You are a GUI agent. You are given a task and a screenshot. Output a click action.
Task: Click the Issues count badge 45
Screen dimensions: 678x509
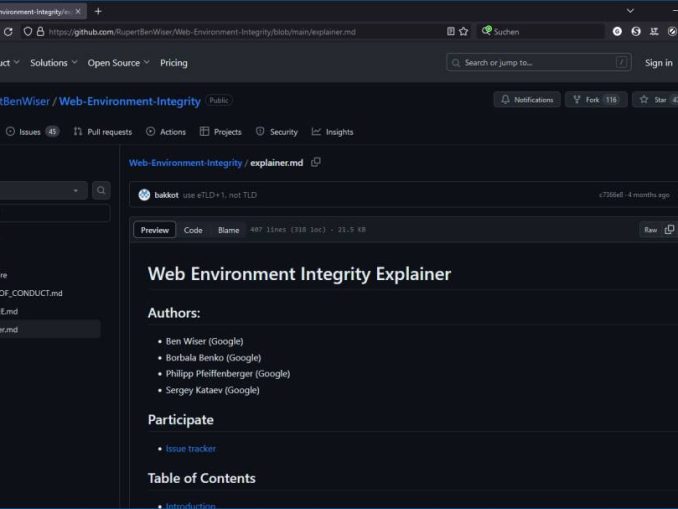tap(52, 132)
